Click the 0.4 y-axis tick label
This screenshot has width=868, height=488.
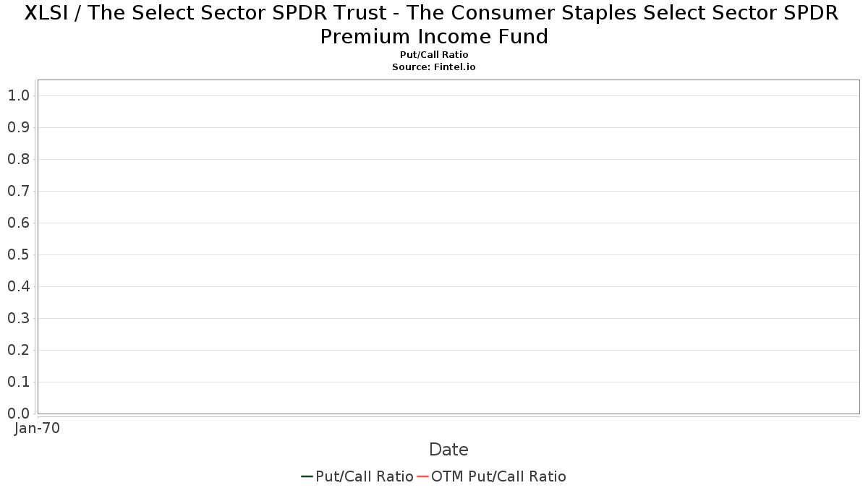point(18,286)
